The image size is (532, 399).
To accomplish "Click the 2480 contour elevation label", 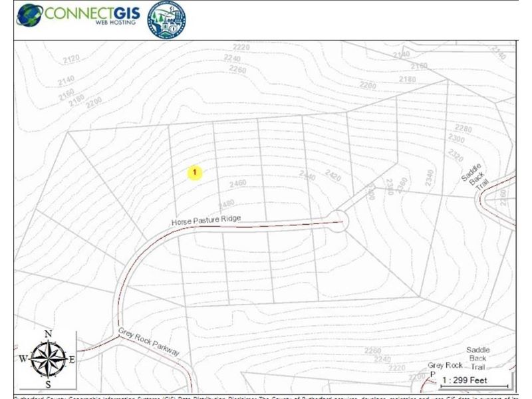I will click(x=226, y=204).
